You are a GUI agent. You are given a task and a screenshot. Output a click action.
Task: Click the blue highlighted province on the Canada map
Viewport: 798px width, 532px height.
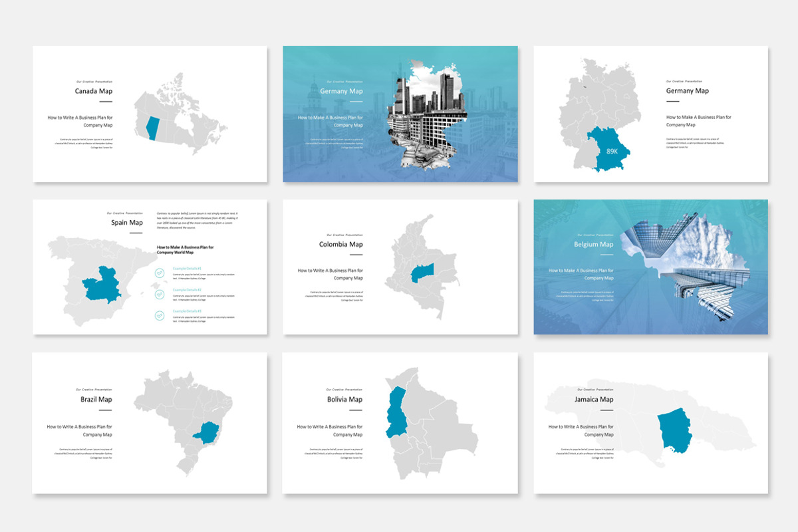pyautogui.click(x=152, y=128)
